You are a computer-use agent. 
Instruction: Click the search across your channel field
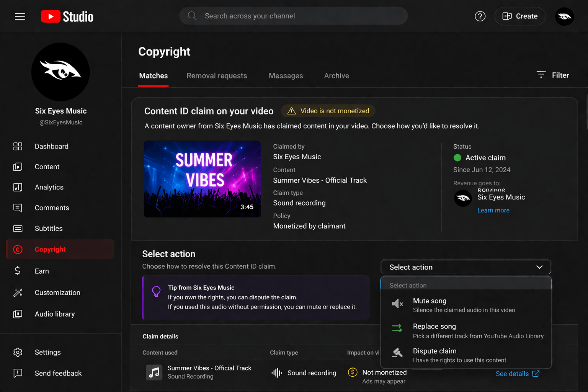(x=293, y=16)
